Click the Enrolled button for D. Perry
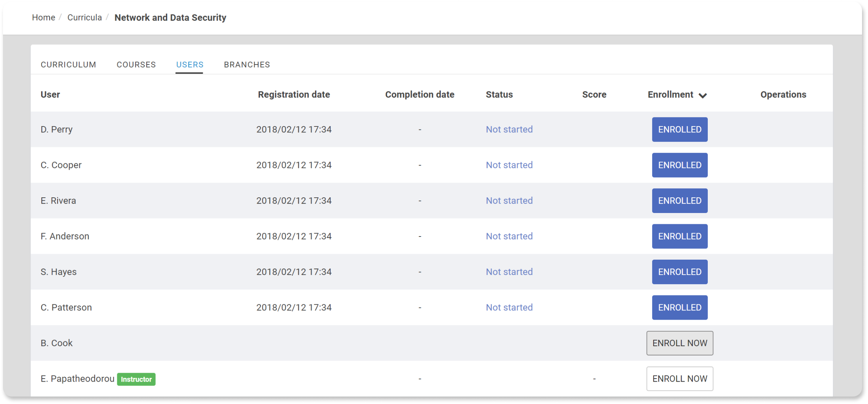The height and width of the screenshot is (404, 868). click(x=680, y=129)
